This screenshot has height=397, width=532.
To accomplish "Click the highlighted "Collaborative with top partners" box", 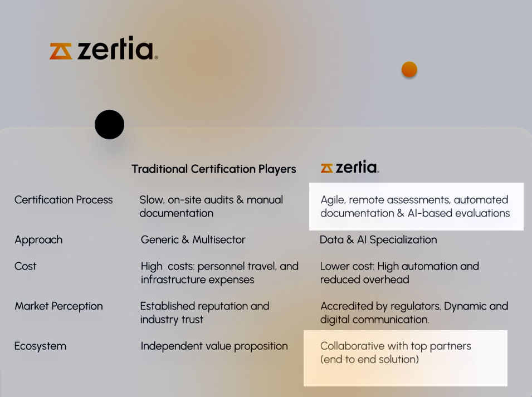I will click(x=405, y=357).
